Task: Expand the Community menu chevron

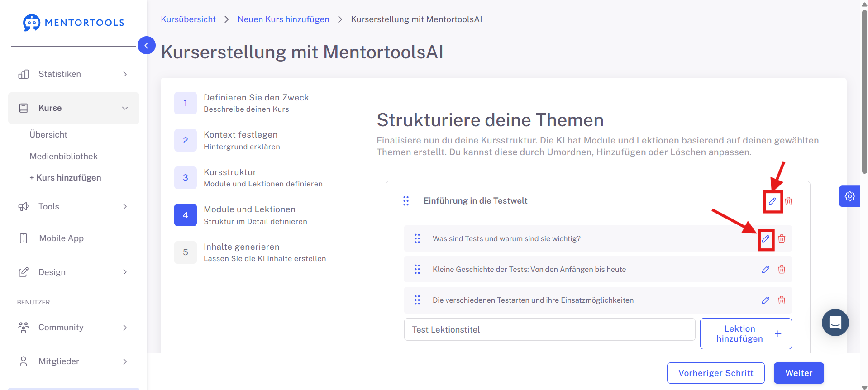Action: [125, 328]
